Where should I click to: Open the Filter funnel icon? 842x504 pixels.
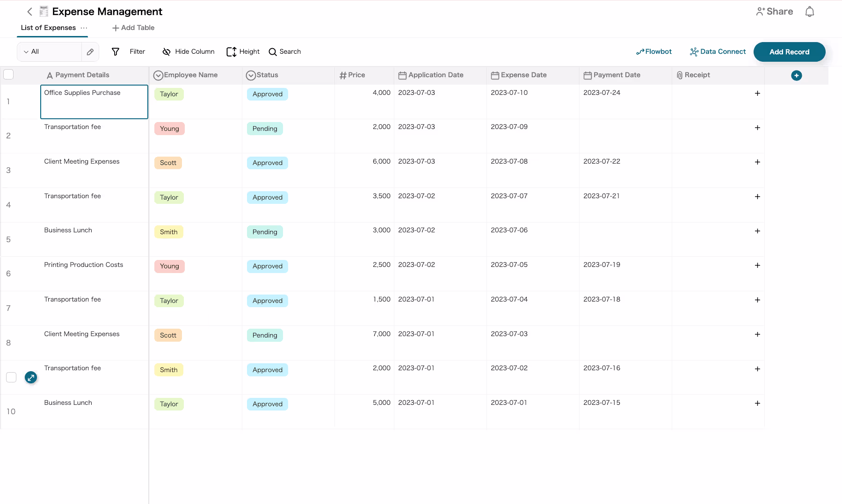tap(116, 51)
